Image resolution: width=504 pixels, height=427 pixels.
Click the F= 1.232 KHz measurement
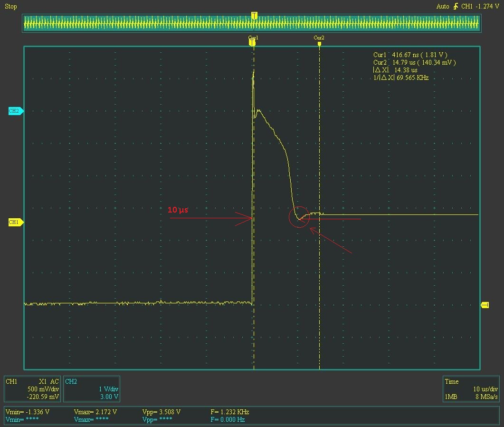pos(230,412)
